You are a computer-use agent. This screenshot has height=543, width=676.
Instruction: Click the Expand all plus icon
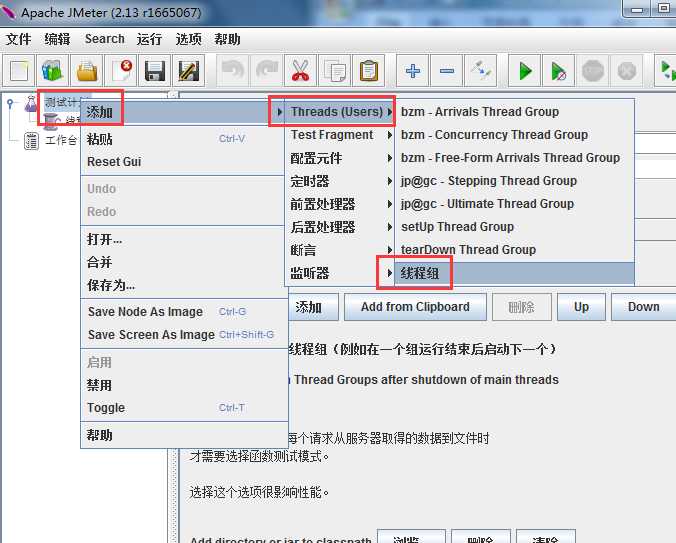[413, 71]
